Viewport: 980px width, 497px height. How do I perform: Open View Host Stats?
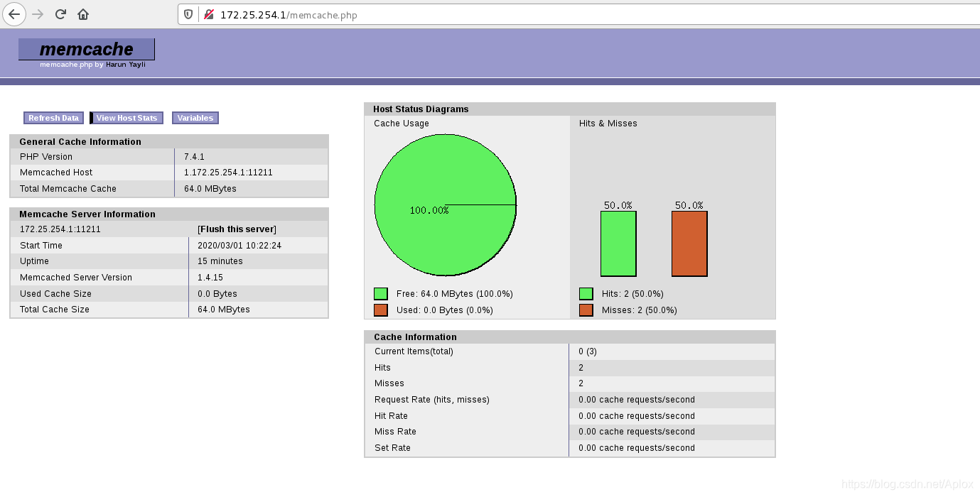[126, 118]
